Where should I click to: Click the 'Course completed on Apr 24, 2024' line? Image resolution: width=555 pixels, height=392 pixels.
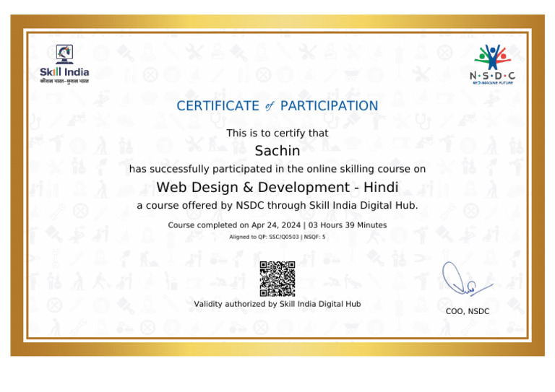click(x=277, y=225)
